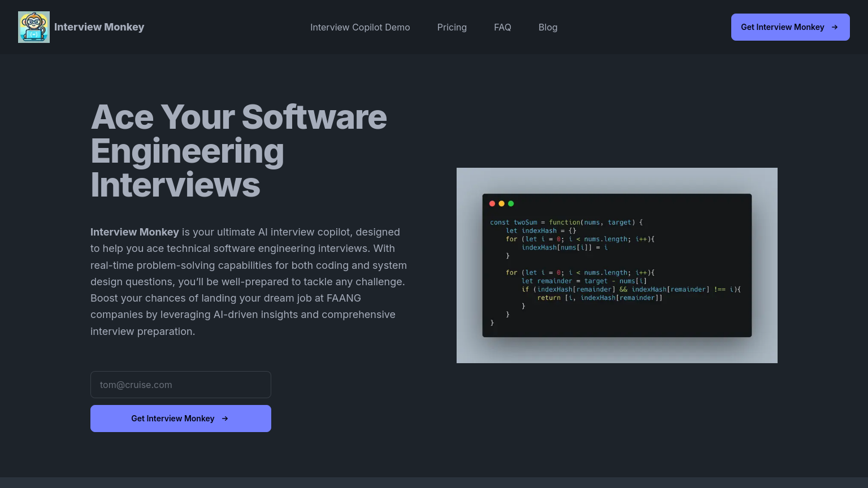The width and height of the screenshot is (868, 488).
Task: Click the Ace Your Software Engineering Interviews heading
Action: 238,151
